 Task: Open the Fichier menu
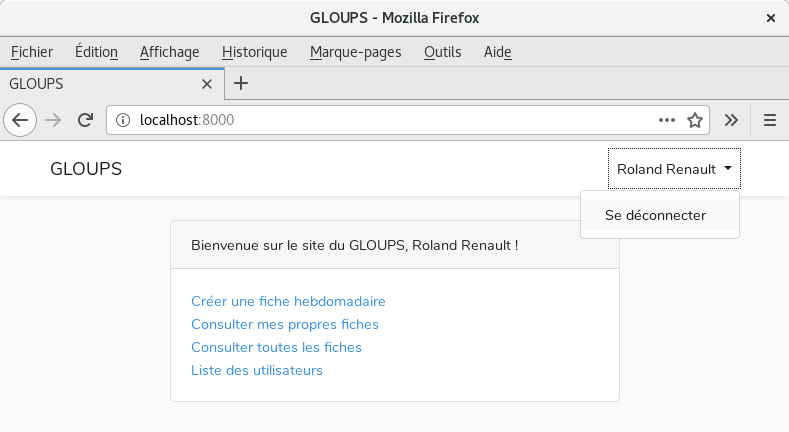coord(32,52)
